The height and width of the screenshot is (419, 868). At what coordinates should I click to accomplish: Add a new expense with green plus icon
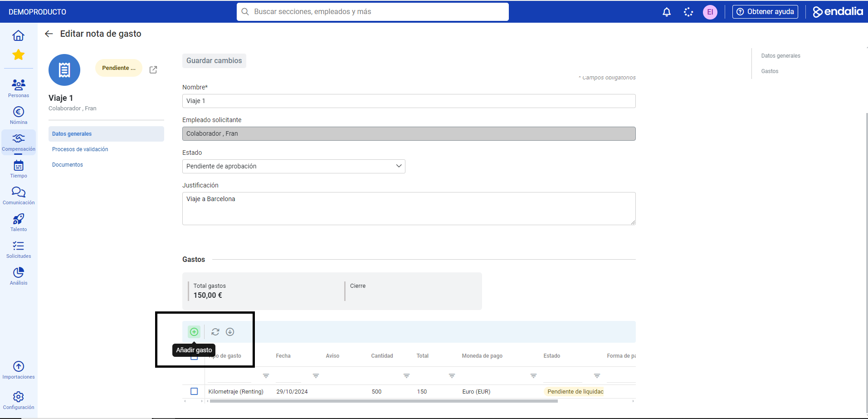pyautogui.click(x=194, y=332)
